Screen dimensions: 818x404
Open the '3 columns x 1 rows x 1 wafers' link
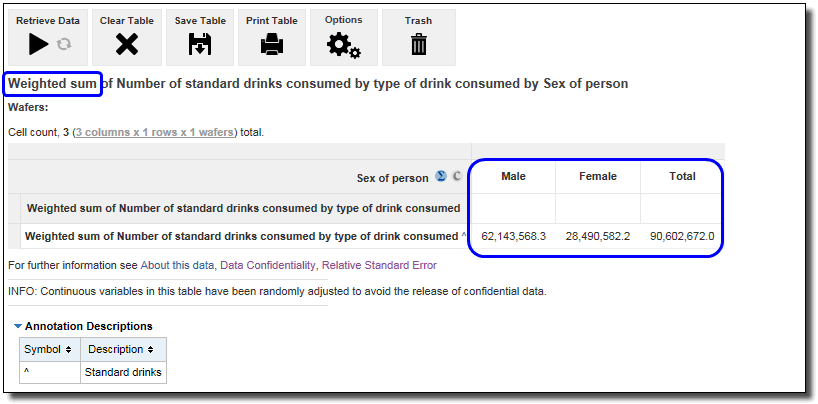coord(155,132)
